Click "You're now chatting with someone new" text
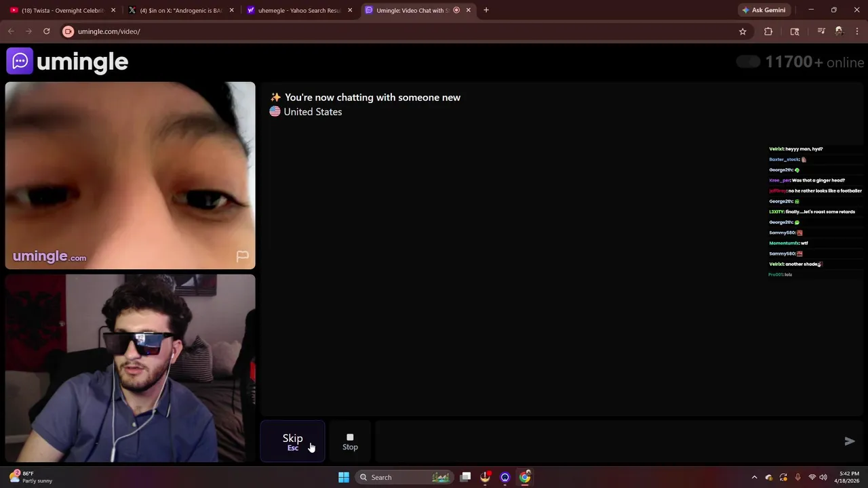This screenshot has height=488, width=868. (372, 98)
